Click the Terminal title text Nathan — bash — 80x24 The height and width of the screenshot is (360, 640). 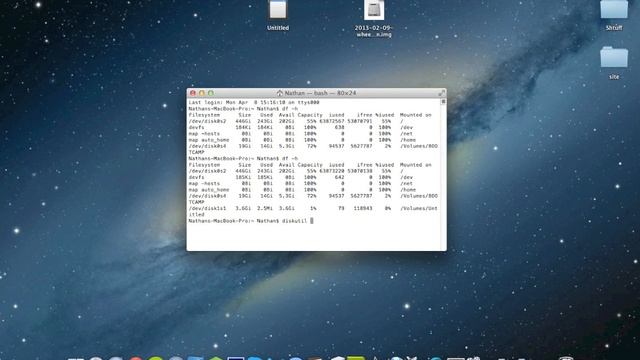pos(320,93)
